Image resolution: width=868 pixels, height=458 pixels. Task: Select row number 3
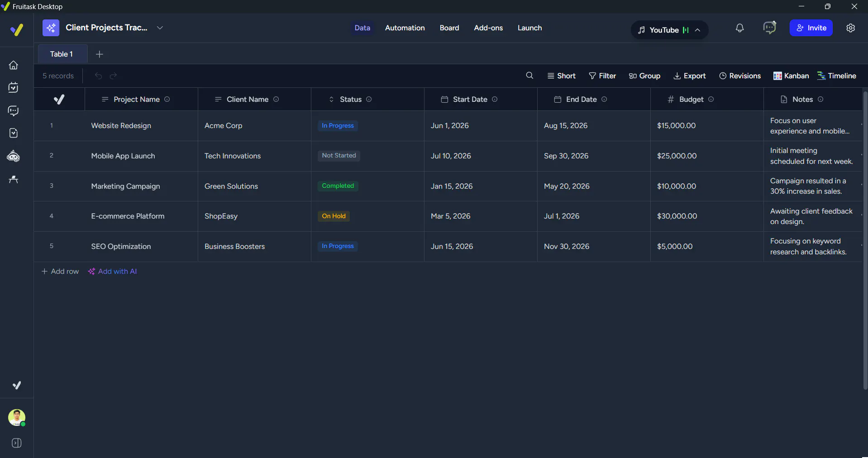click(52, 186)
